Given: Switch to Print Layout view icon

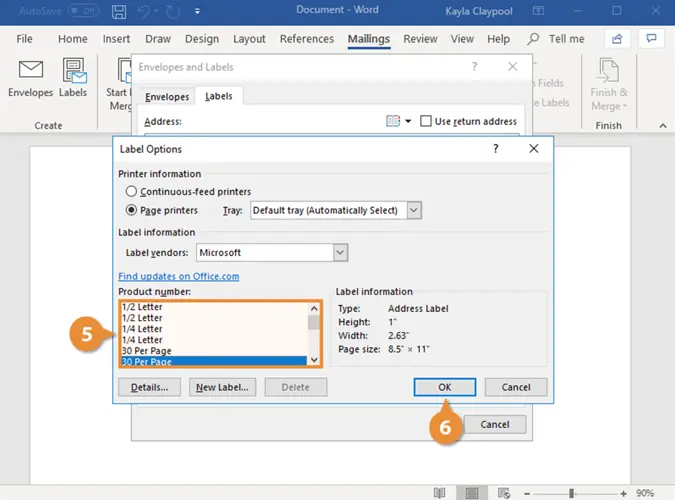Looking at the screenshot, I should pos(472,493).
